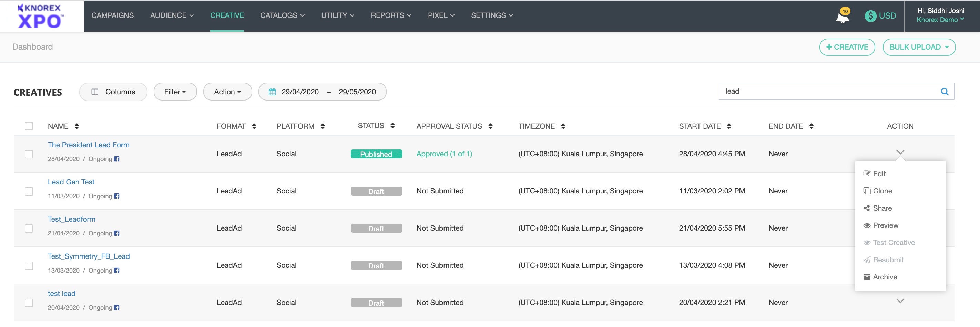This screenshot has height=327, width=980.
Task: Toggle the select-all checkbox in header
Action: click(29, 126)
